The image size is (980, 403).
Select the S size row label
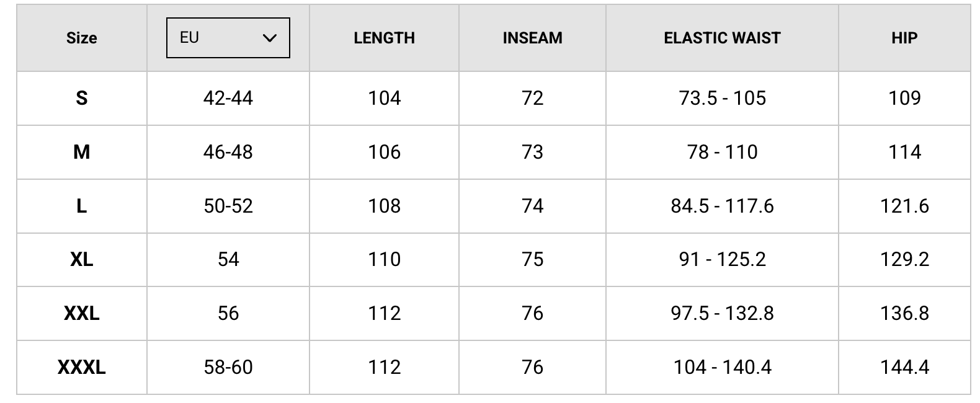click(x=82, y=98)
